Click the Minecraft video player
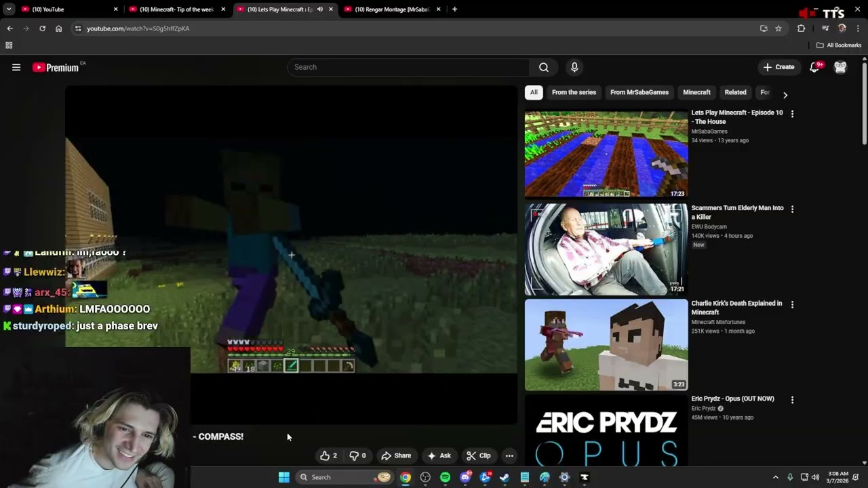The image size is (868, 488). tap(291, 255)
